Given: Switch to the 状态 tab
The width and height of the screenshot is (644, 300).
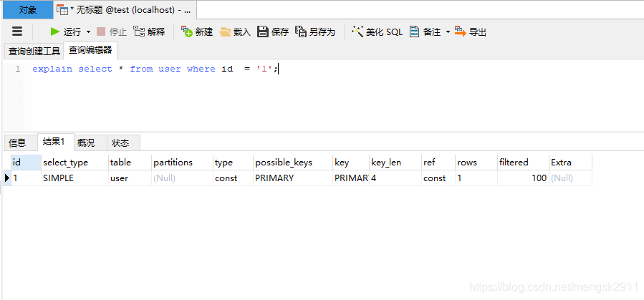Looking at the screenshot, I should (123, 142).
